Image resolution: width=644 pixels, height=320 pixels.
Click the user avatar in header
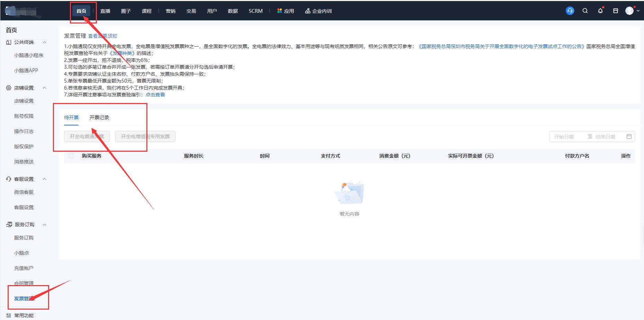(629, 11)
